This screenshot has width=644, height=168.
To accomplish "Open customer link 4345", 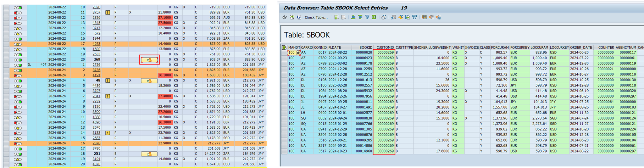I will tap(97, 23).
